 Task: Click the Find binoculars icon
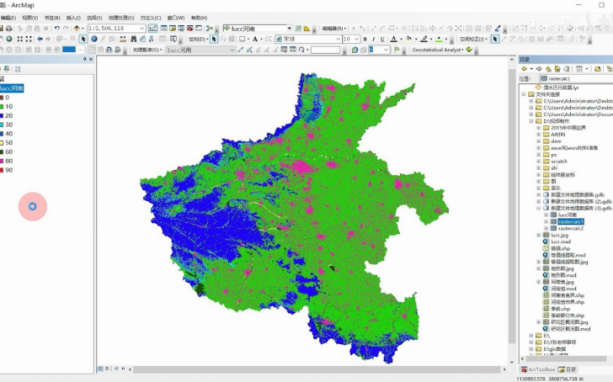point(134,39)
